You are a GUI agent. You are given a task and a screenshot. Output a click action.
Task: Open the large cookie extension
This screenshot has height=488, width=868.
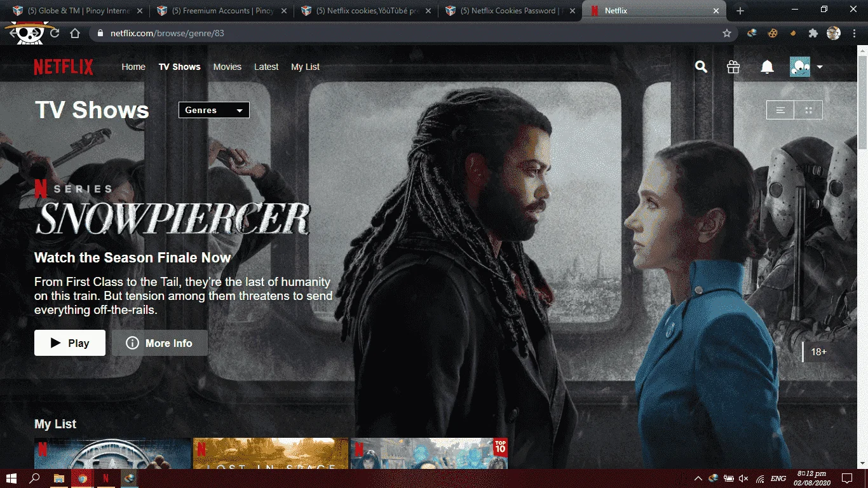click(x=773, y=33)
